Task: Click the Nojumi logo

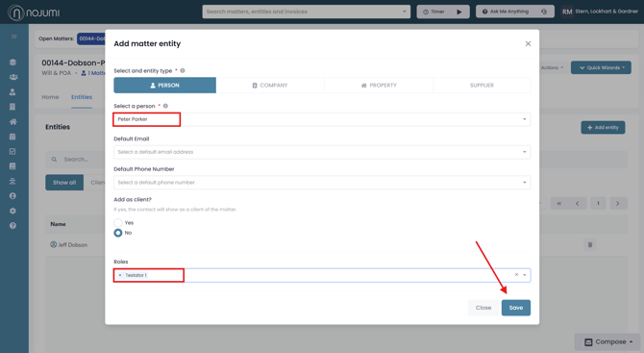Action: click(34, 13)
